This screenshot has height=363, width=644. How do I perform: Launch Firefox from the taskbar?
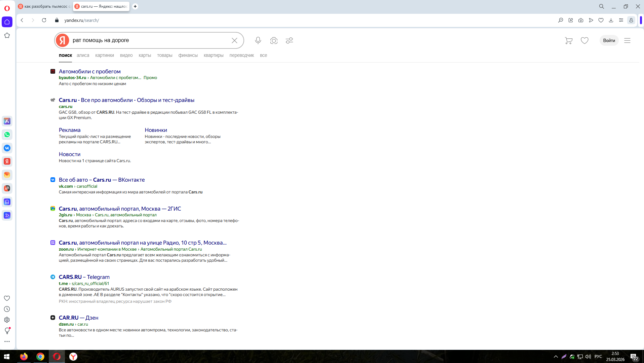click(24, 357)
